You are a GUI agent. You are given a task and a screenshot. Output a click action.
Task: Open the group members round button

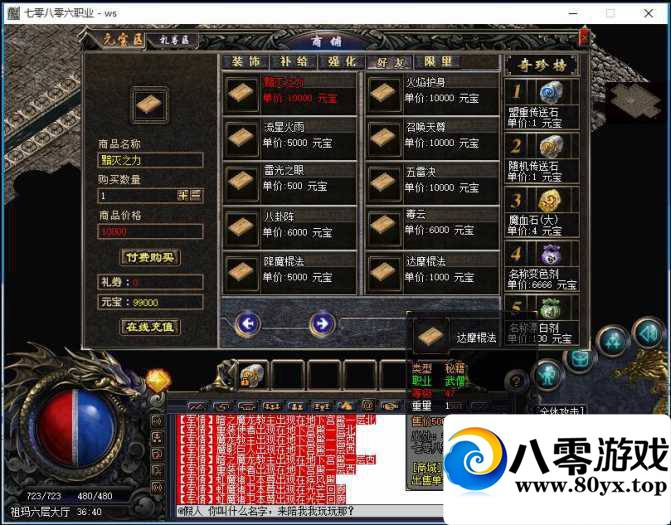point(613,341)
